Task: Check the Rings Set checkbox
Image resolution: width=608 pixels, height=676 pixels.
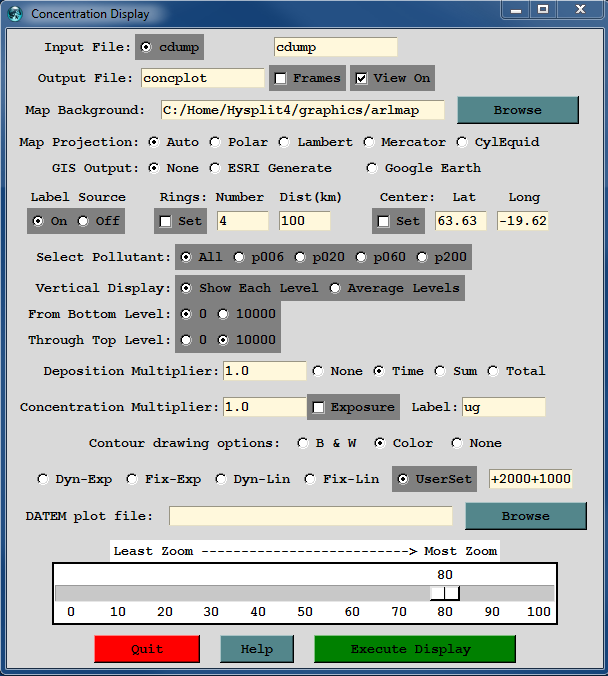Action: click(166, 220)
